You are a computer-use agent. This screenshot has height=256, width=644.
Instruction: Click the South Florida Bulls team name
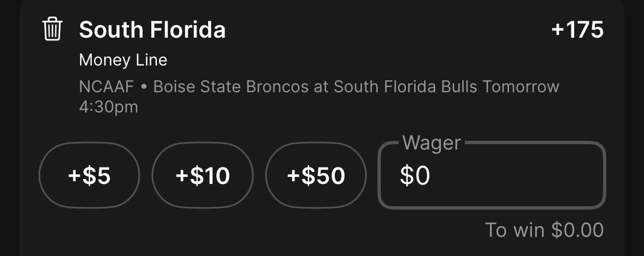pos(406,87)
